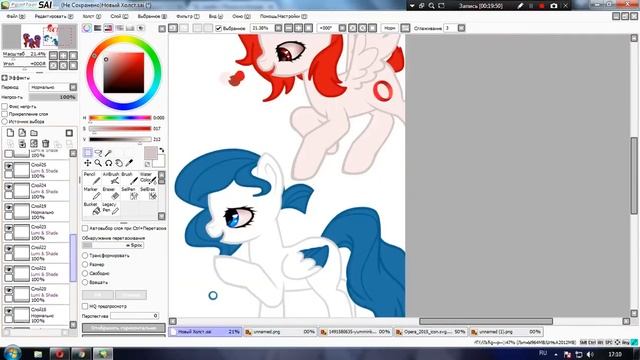The width and height of the screenshot is (640, 360).
Task: Select the SelPen tool
Action: coord(129,193)
